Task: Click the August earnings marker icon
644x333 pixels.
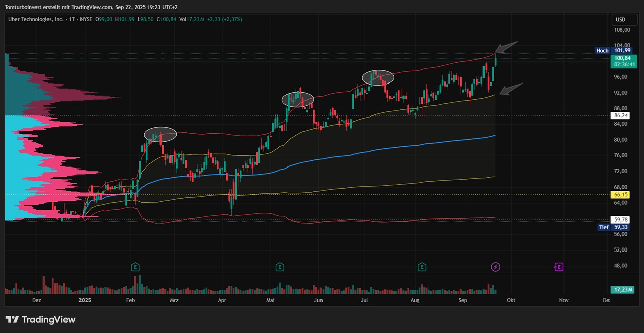Action: (422, 267)
